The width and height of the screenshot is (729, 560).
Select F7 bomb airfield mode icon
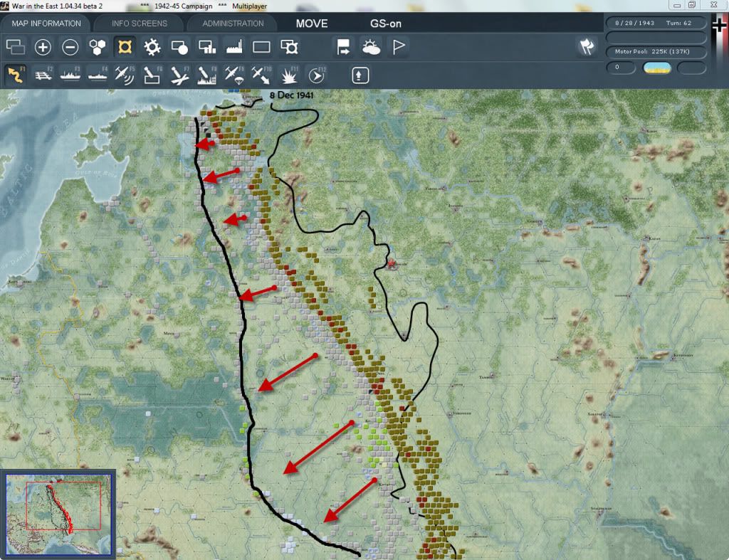coord(179,75)
